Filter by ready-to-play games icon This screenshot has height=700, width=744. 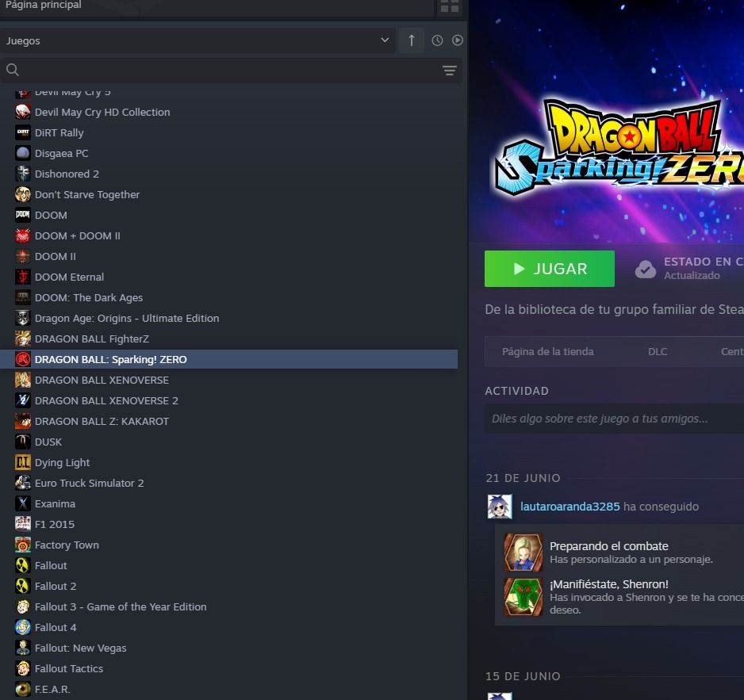pos(458,40)
